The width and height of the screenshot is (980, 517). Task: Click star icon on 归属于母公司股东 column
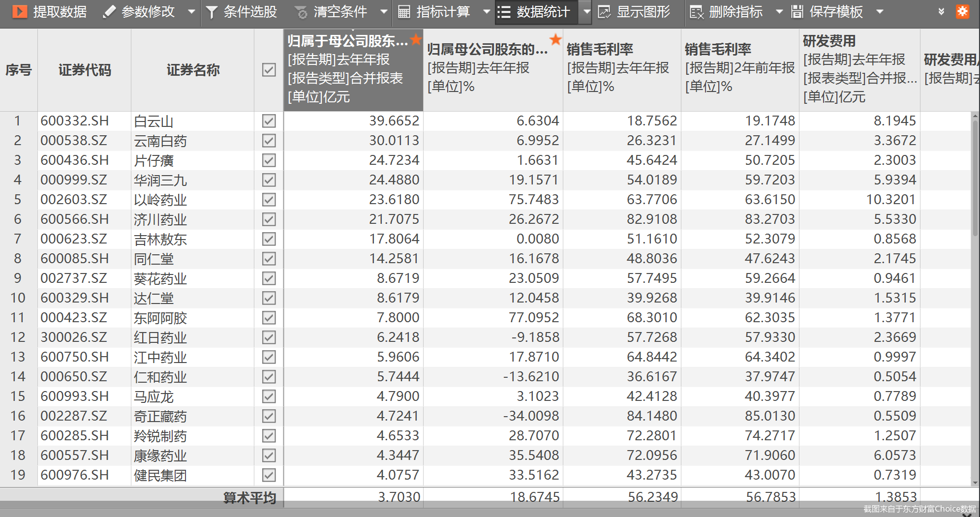(416, 39)
